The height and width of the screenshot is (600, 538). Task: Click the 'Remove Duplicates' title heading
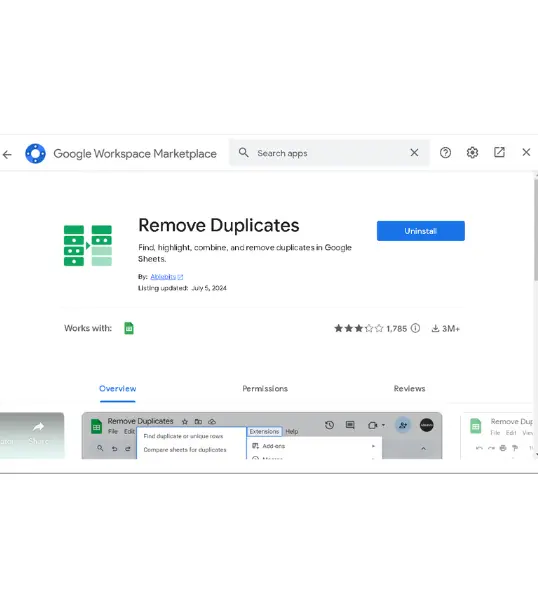click(218, 225)
